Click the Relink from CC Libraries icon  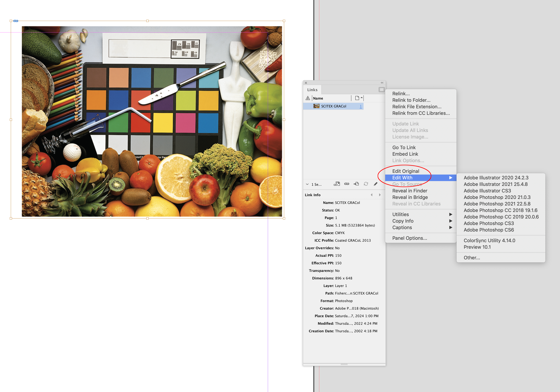click(x=337, y=184)
